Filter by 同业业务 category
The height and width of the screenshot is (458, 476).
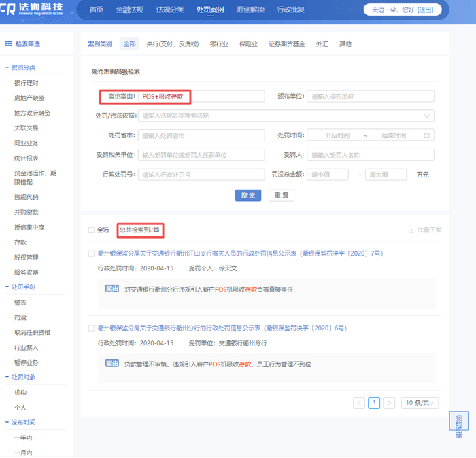(27, 143)
